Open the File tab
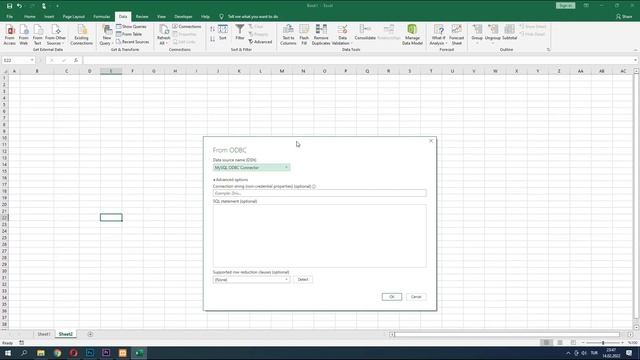The image size is (640, 360). 9,17
